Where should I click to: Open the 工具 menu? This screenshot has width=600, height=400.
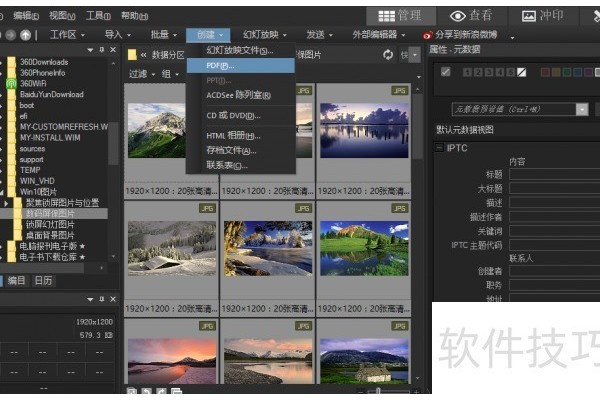click(x=98, y=16)
